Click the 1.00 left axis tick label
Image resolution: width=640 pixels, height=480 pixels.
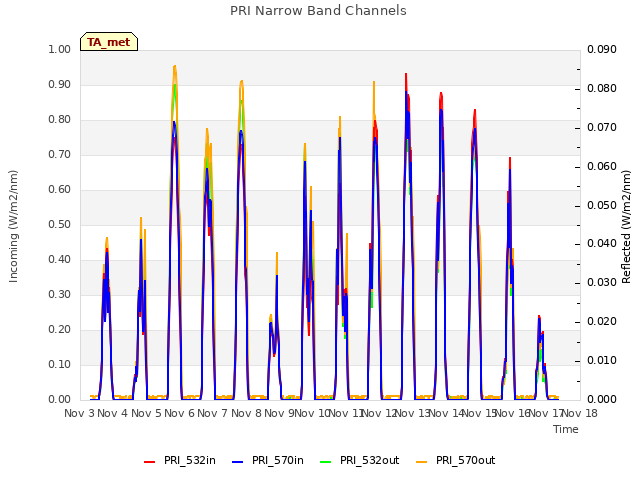tap(60, 49)
